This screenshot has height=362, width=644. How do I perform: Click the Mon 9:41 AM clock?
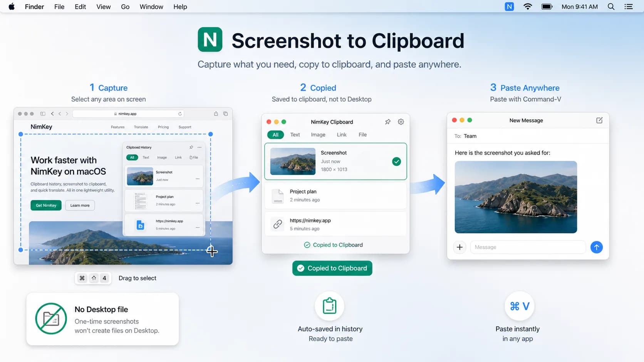(x=580, y=7)
